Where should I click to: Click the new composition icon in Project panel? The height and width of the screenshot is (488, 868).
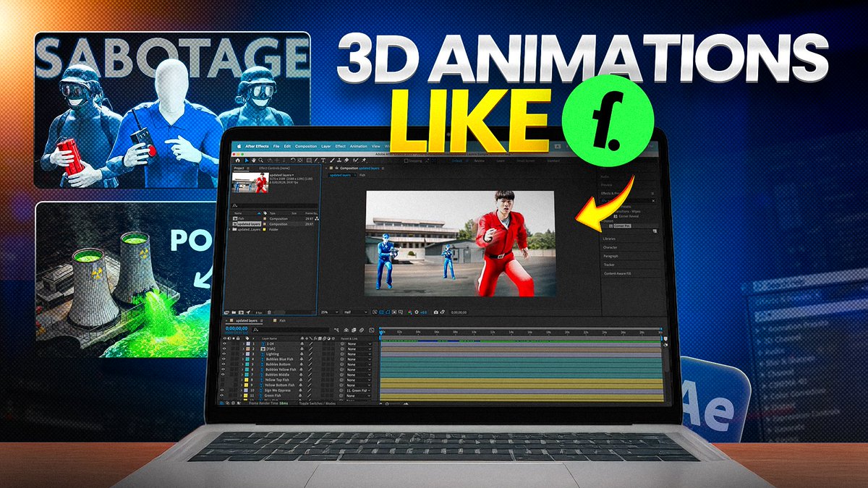241,312
